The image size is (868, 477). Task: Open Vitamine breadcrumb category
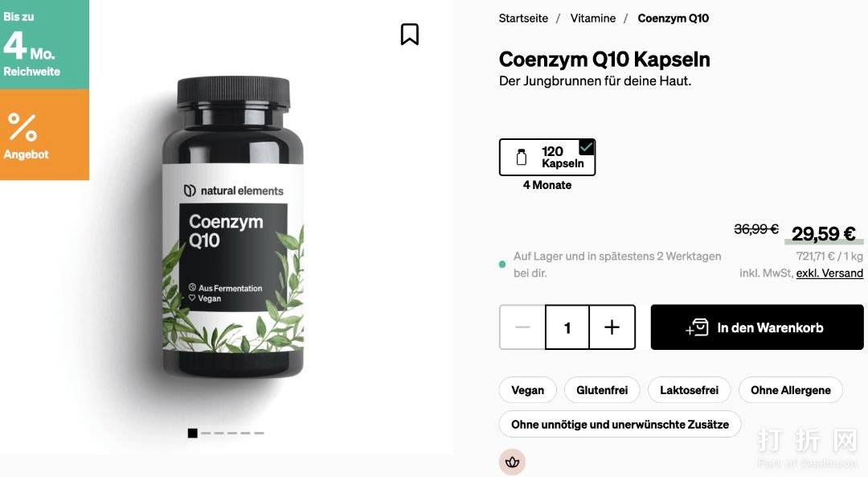[593, 19]
